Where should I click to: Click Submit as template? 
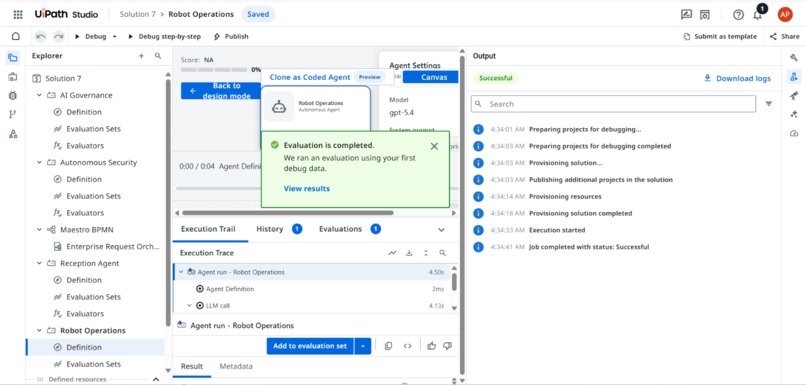[x=720, y=36]
